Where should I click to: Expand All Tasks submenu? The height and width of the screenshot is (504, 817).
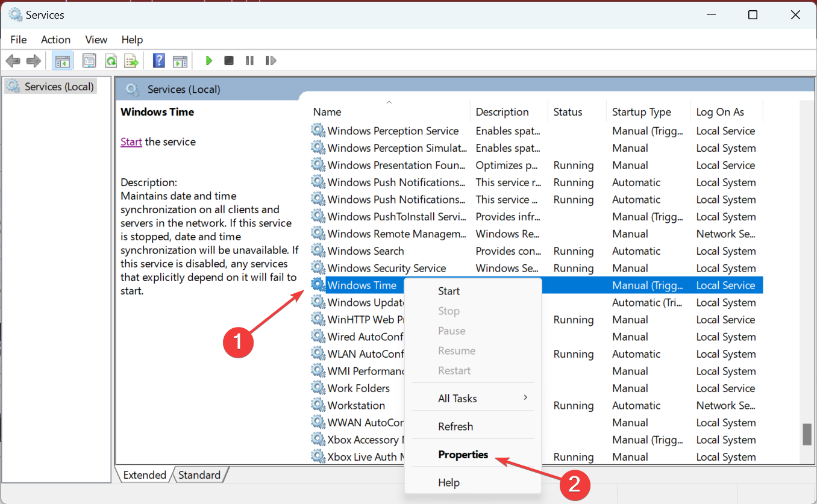(x=473, y=398)
